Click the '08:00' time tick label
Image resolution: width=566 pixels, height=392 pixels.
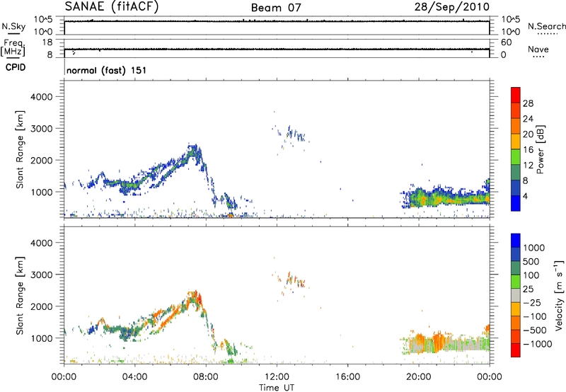click(206, 377)
